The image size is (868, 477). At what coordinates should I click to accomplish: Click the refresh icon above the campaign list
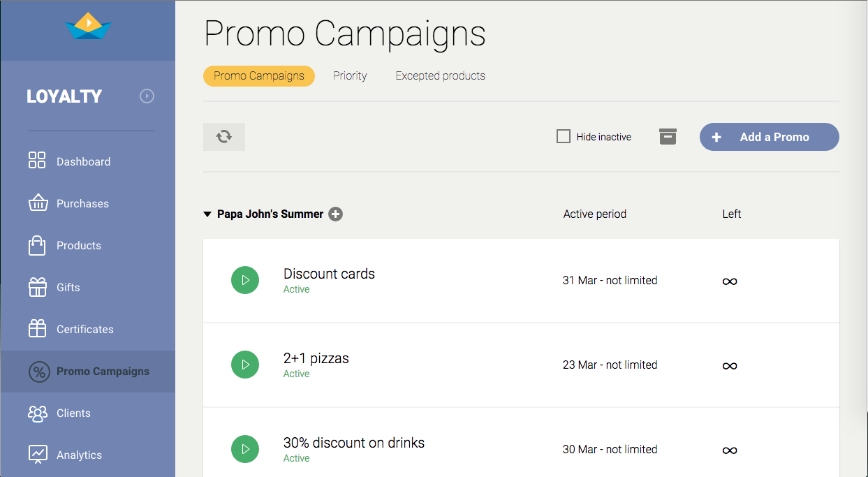click(x=223, y=137)
